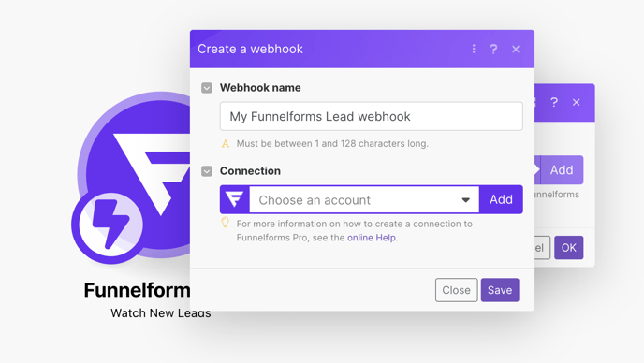Click the Watch New Leads module label
This screenshot has width=644, height=363.
[161, 313]
